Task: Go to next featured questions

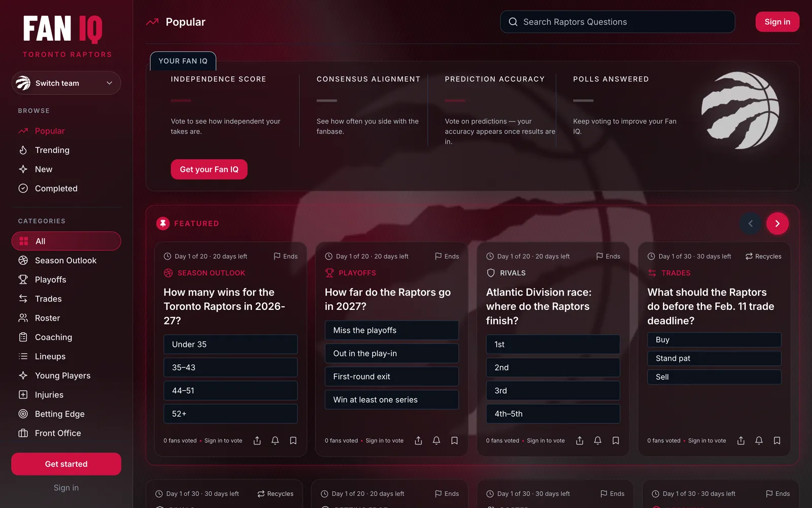Action: [777, 224]
